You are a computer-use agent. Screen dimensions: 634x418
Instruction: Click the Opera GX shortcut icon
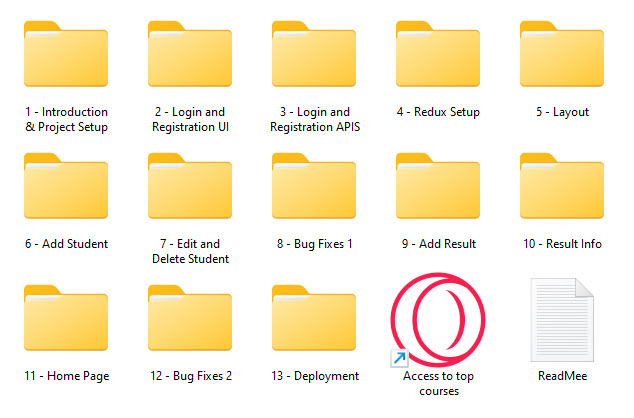438,320
